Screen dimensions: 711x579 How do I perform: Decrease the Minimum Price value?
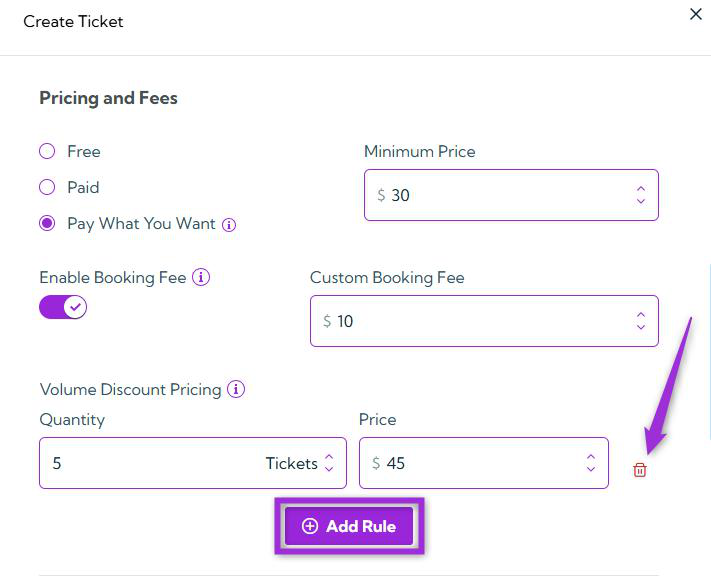pyautogui.click(x=641, y=202)
